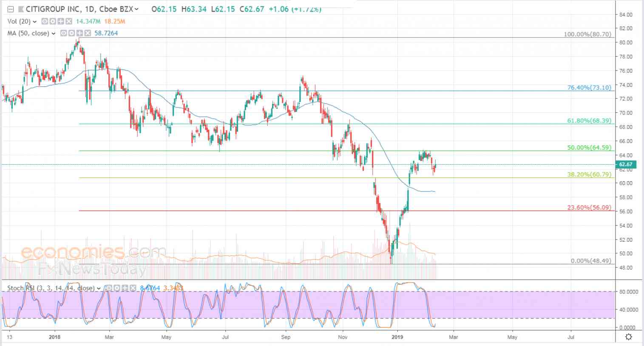Click the 2018 label on the time axis
Screen dimensions: 644x346
[55, 337]
